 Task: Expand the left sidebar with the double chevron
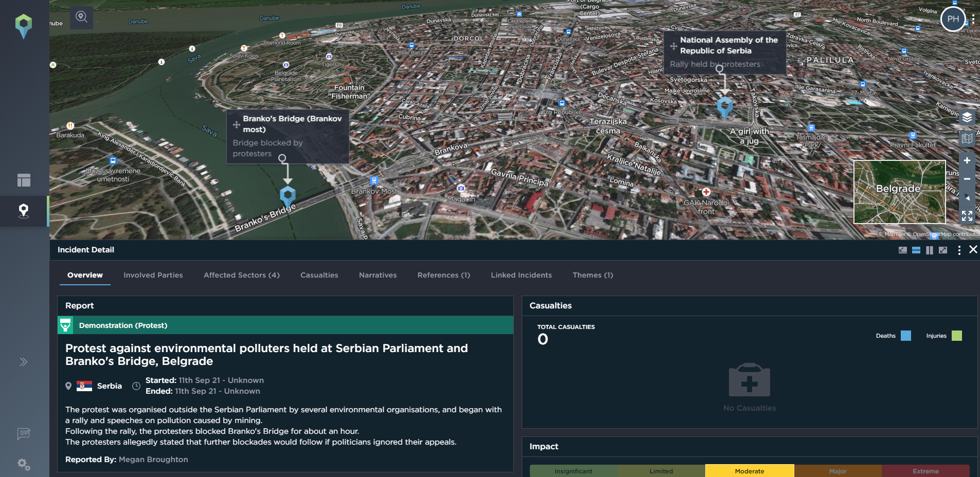tap(24, 362)
